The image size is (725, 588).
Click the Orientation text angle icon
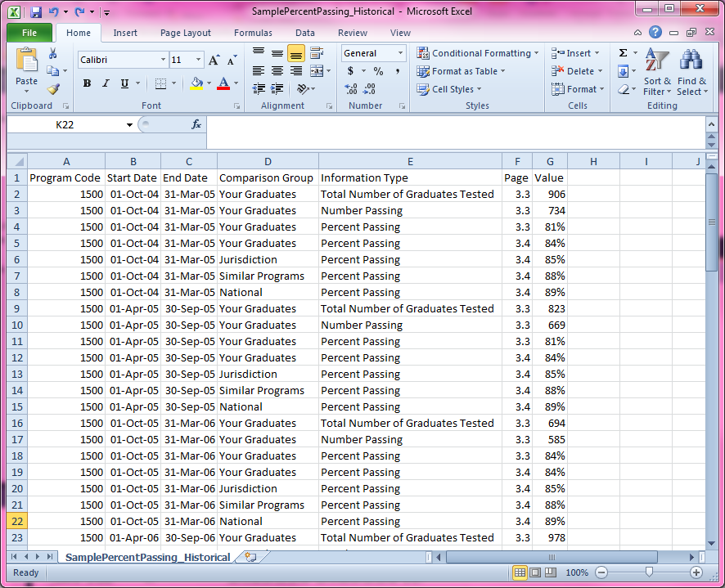pyautogui.click(x=303, y=89)
